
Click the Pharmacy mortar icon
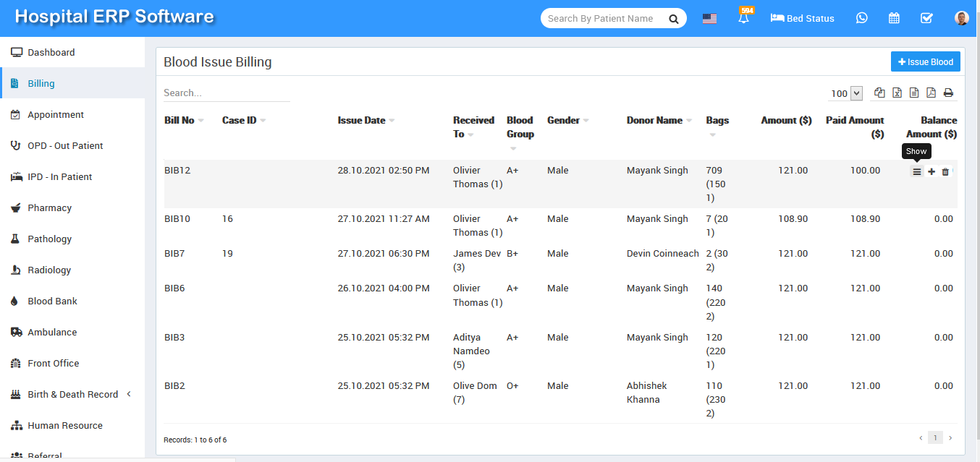click(16, 208)
